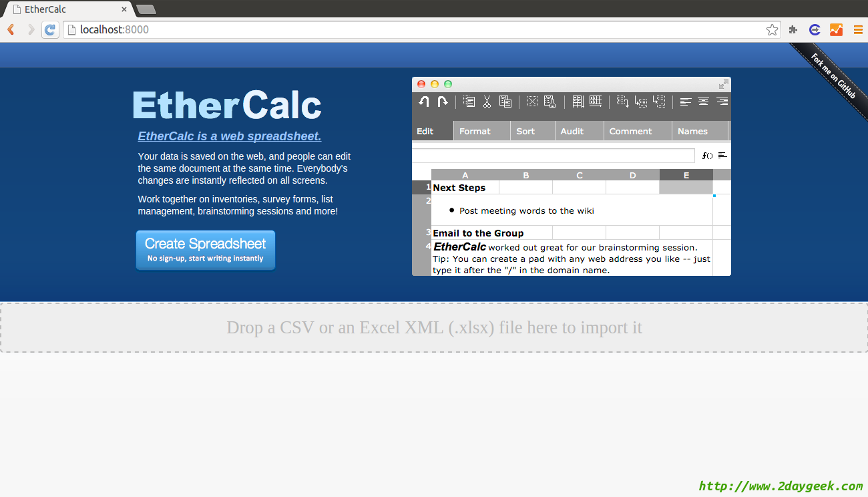
Task: Click the EtherCalc logo heading
Action: click(227, 106)
